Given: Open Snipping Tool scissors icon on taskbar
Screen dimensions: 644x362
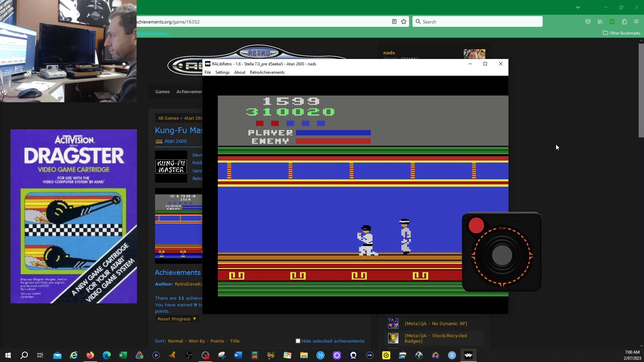Looking at the screenshot, I should tap(222, 355).
